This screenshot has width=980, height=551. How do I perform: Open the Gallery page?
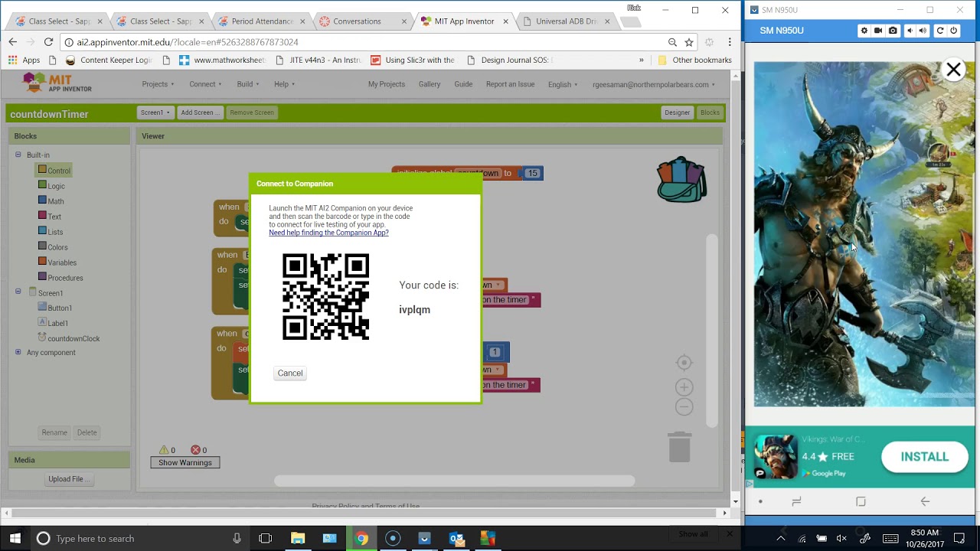[x=430, y=84]
